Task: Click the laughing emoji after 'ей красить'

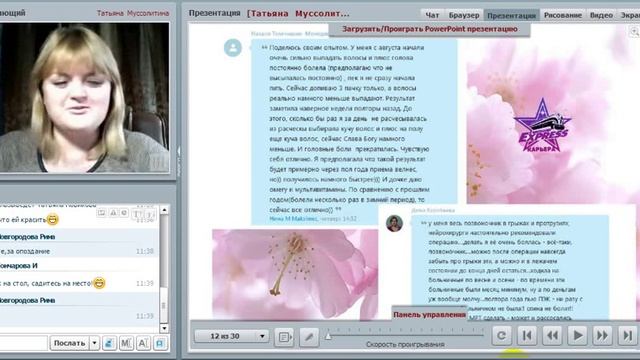Action: (52, 220)
